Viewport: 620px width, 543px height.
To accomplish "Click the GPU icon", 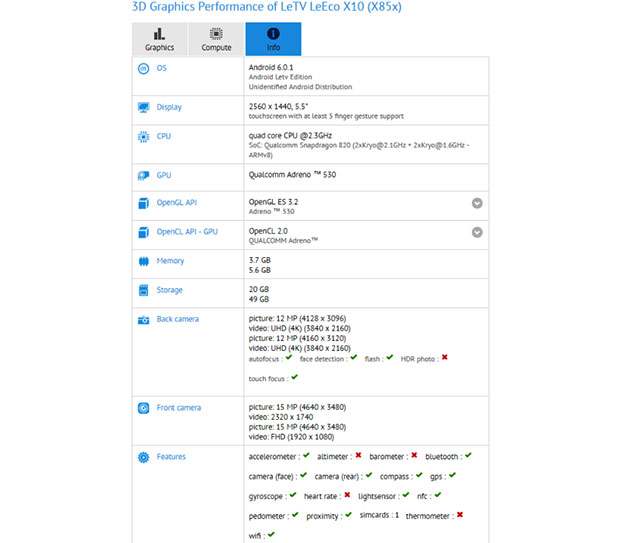I will pyautogui.click(x=143, y=175).
